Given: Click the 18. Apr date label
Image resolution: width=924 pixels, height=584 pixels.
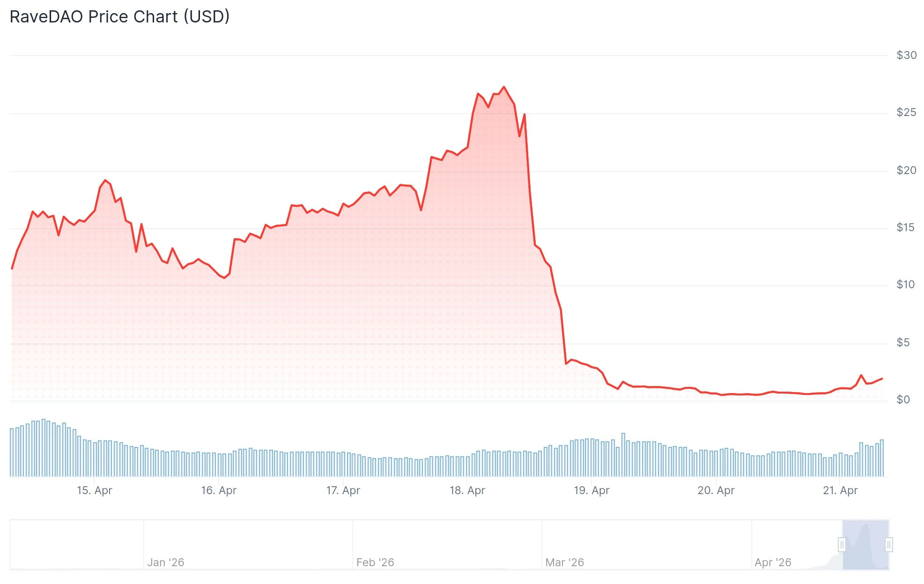Looking at the screenshot, I should click(467, 490).
